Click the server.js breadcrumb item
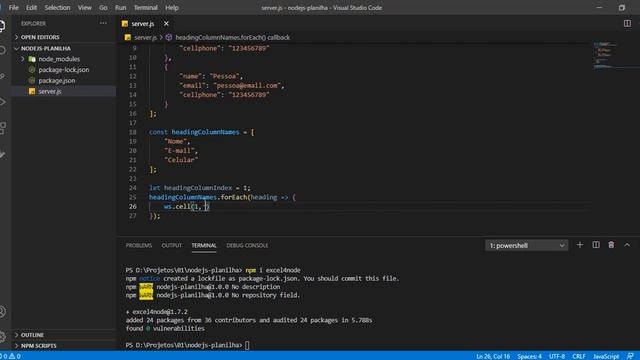Viewport: 640px width, 360px height. tap(145, 38)
